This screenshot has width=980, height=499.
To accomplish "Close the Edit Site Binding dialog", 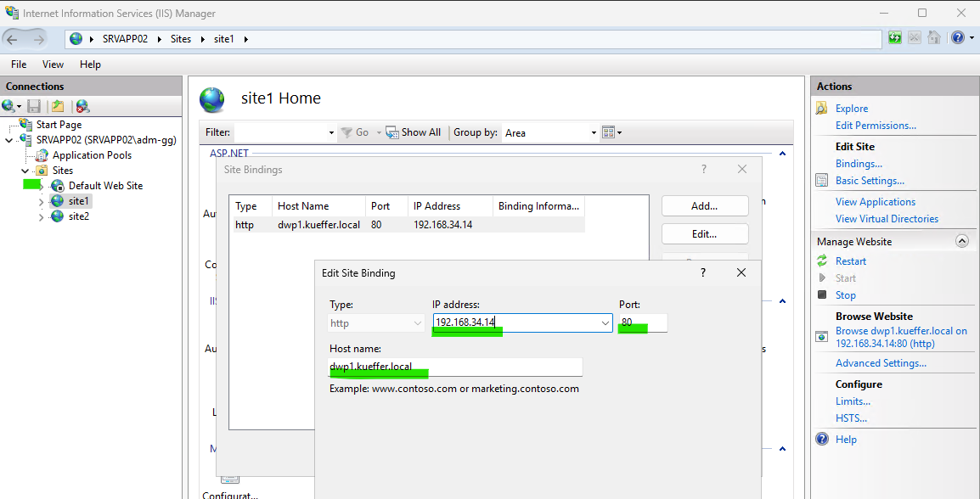I will point(741,273).
